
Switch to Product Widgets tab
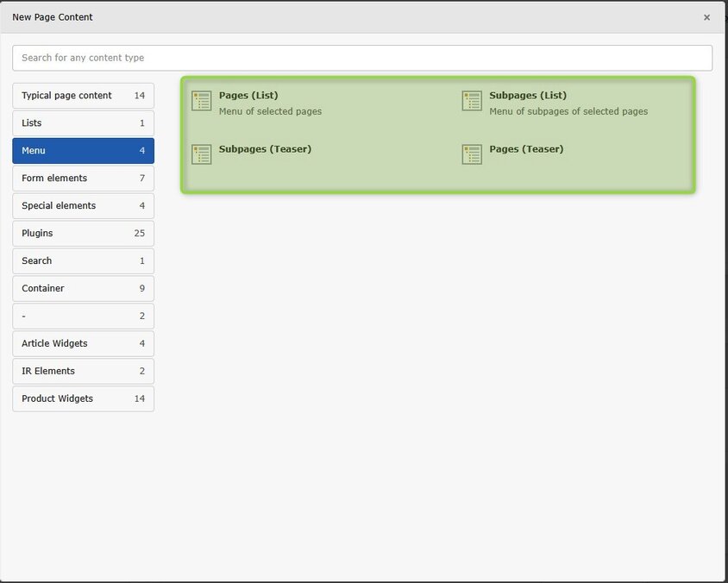tap(83, 399)
